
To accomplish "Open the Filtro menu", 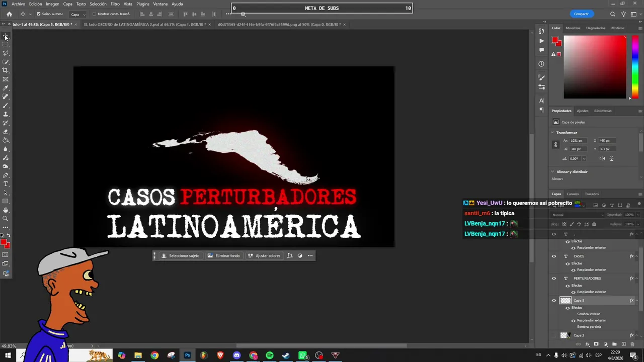I will point(115,4).
